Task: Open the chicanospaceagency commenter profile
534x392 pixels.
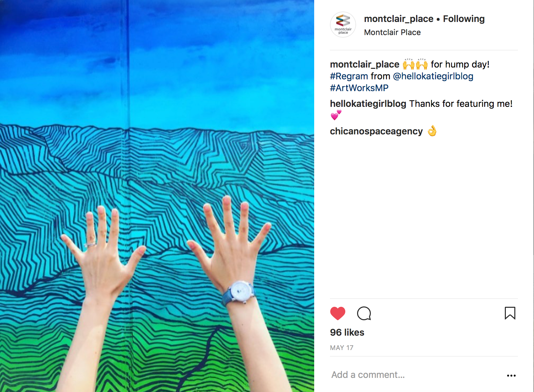Action: (376, 131)
